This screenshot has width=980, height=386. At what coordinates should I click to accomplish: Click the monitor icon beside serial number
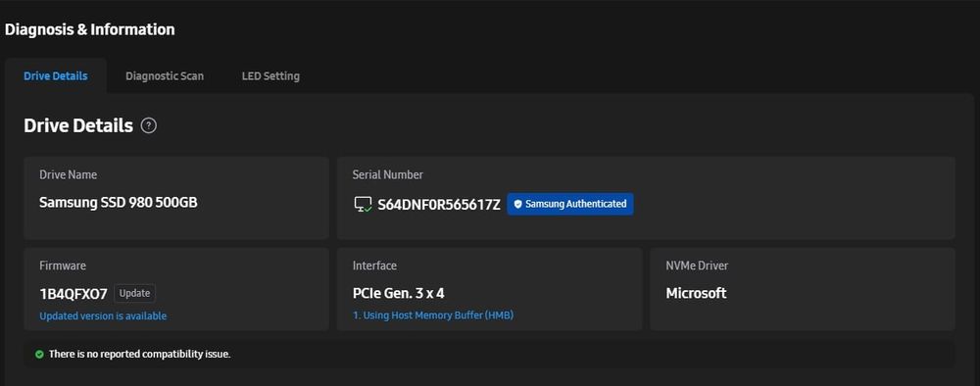click(x=364, y=204)
